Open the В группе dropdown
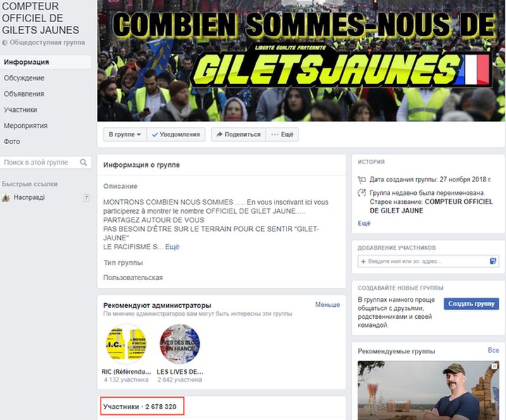 click(x=125, y=134)
